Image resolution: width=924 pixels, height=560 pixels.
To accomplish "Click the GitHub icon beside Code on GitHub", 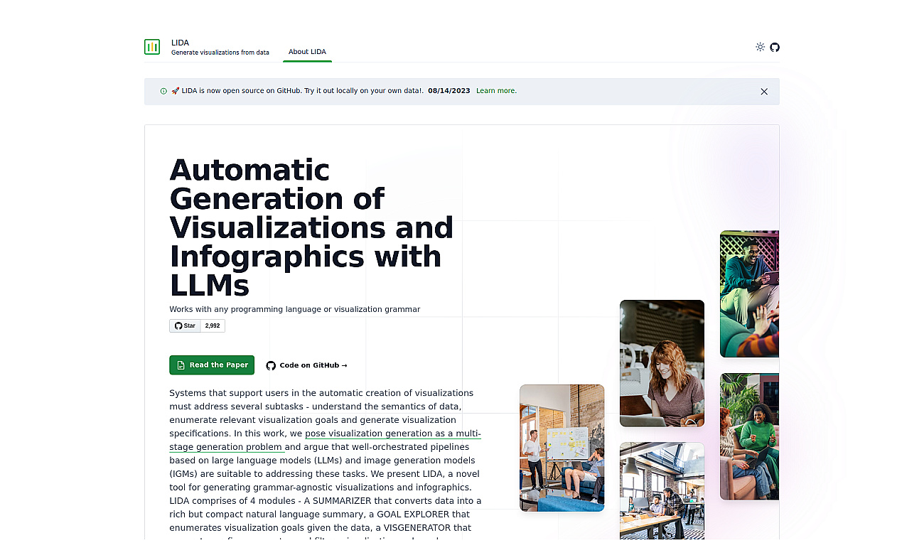I will (x=271, y=365).
